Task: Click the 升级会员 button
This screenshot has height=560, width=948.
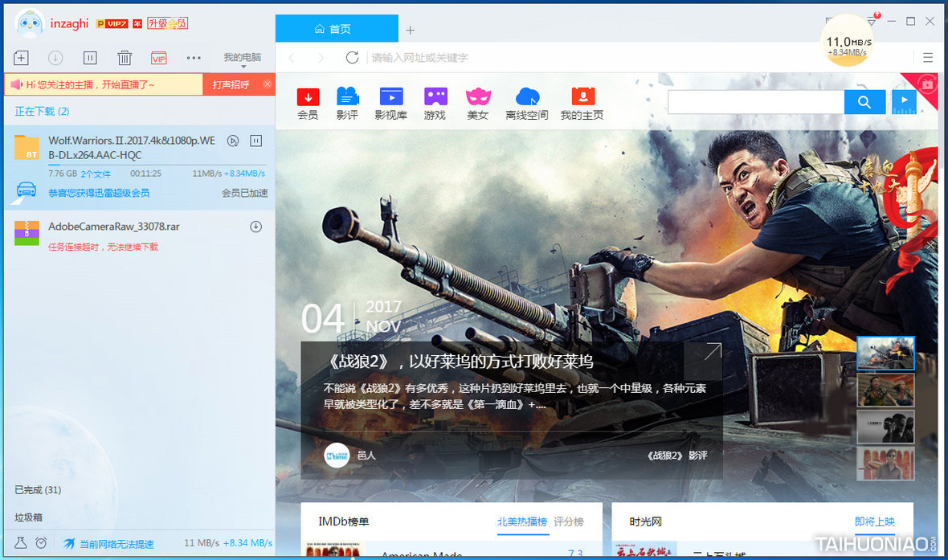Action: (x=167, y=23)
